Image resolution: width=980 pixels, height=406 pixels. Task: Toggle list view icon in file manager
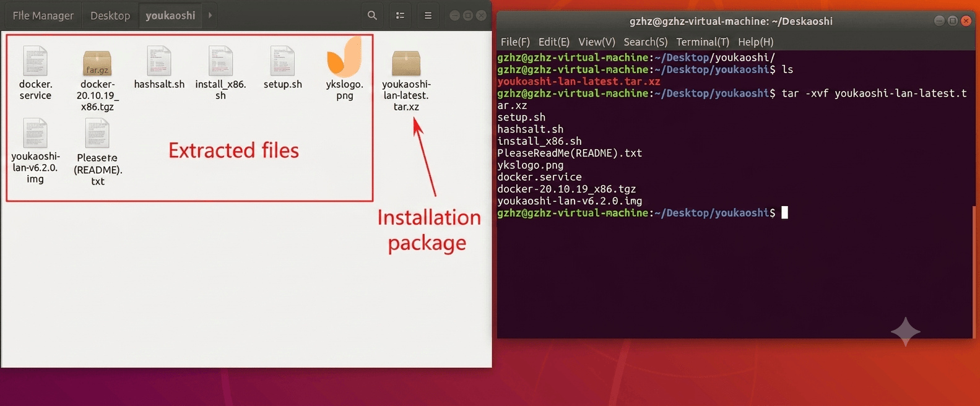(x=400, y=15)
